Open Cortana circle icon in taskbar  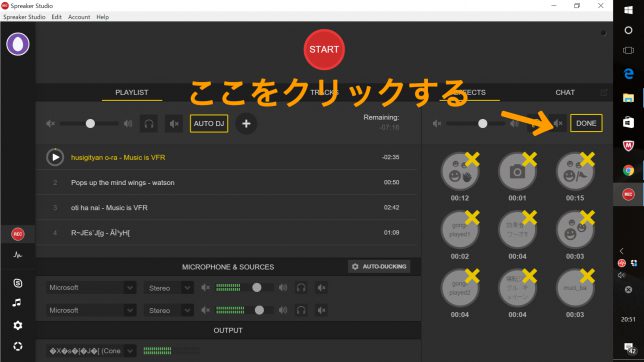(628, 30)
